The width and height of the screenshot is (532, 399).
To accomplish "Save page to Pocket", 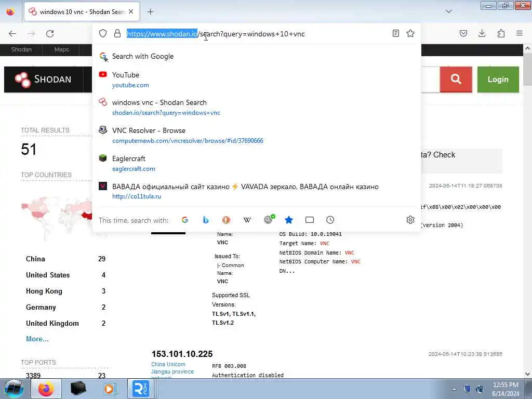I will coord(463,33).
